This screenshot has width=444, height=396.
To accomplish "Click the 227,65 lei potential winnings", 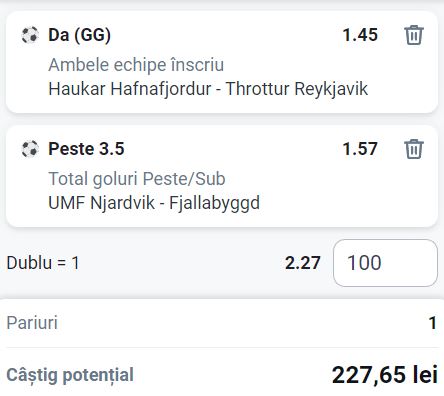I will click(x=385, y=375).
